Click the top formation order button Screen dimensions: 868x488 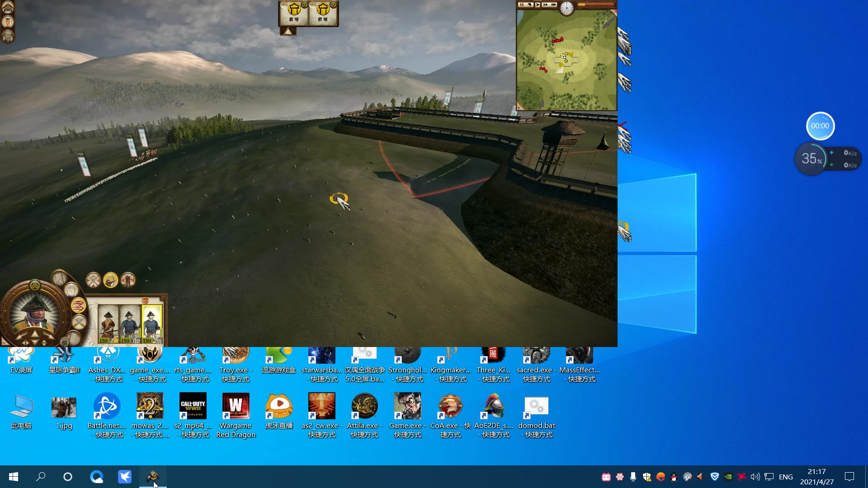click(59, 278)
